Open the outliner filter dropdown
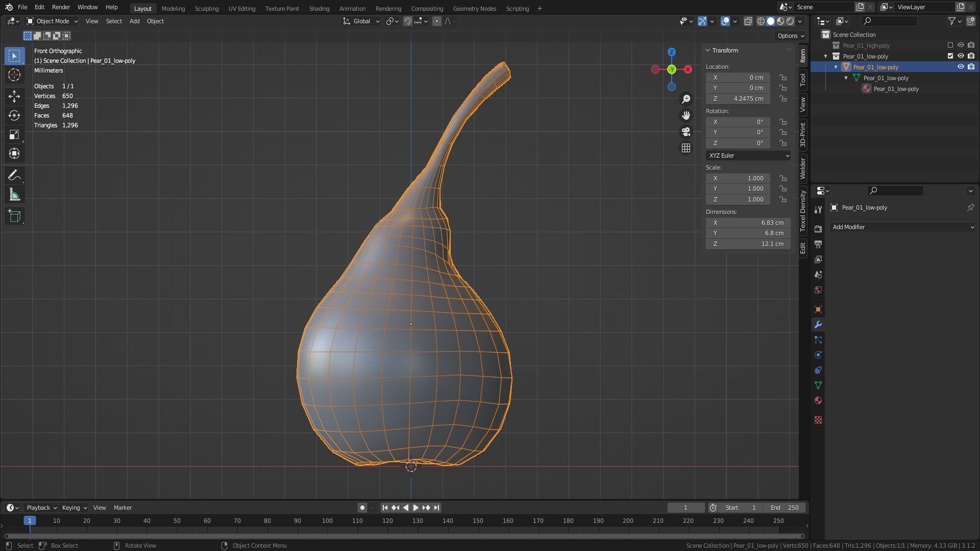 tap(954, 21)
